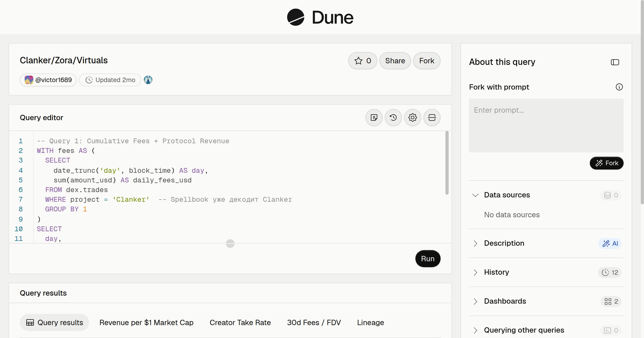Switch to the Lineage tab

pos(370,322)
